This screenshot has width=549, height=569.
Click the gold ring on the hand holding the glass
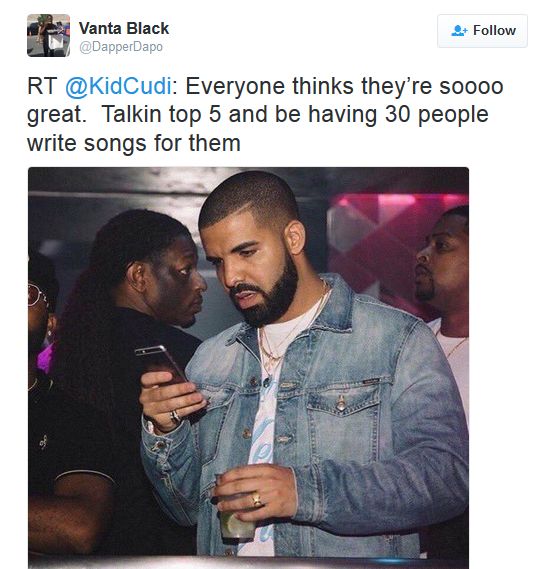coord(257,500)
